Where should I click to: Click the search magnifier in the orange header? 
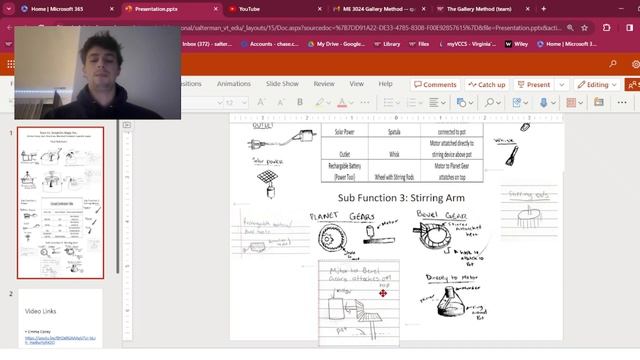(613, 64)
